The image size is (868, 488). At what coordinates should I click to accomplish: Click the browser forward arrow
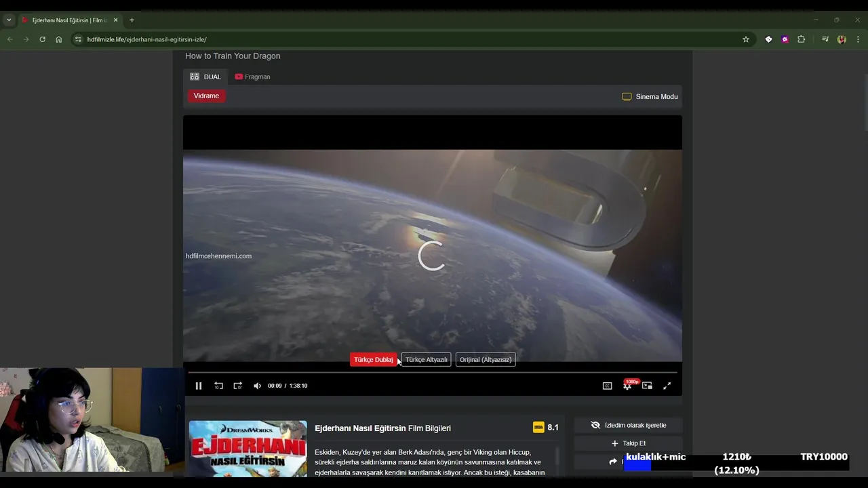(x=26, y=39)
